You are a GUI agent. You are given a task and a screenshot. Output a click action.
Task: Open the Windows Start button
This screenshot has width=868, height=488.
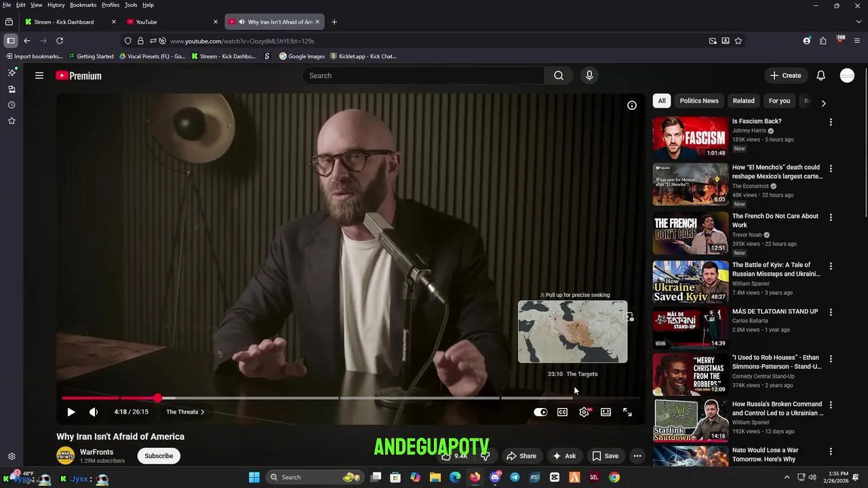pyautogui.click(x=254, y=477)
